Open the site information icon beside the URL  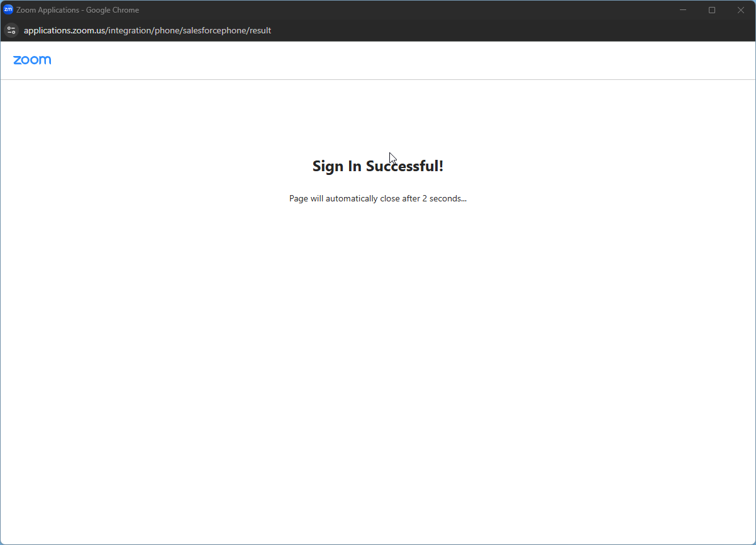pos(11,30)
